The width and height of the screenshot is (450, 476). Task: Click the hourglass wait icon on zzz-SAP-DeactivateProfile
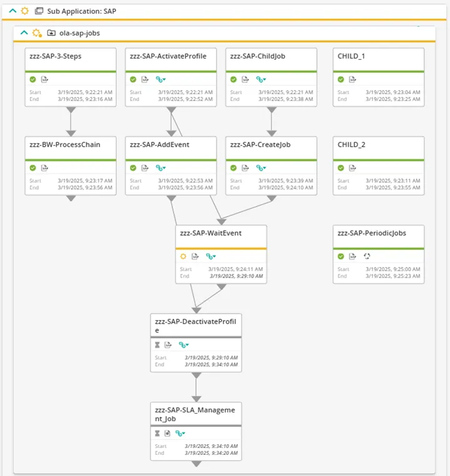(157, 345)
